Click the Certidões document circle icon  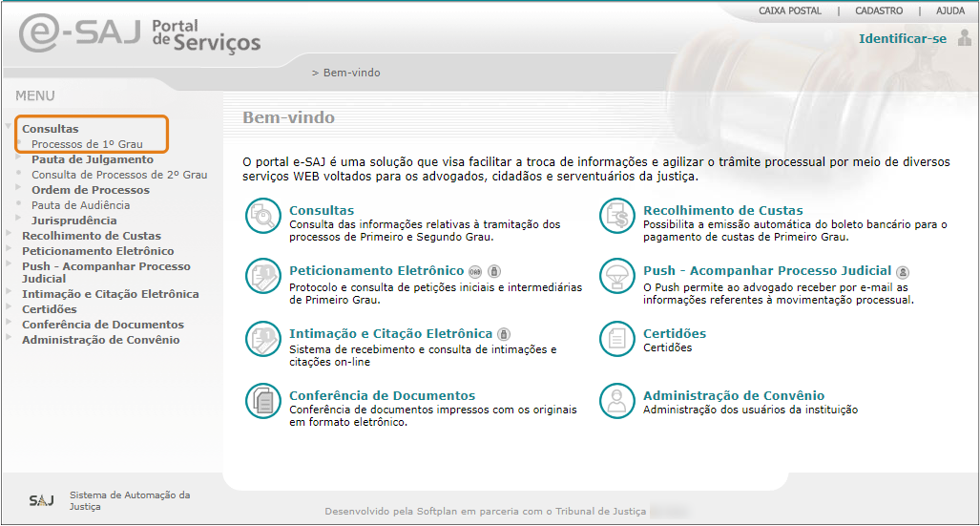[x=616, y=338]
